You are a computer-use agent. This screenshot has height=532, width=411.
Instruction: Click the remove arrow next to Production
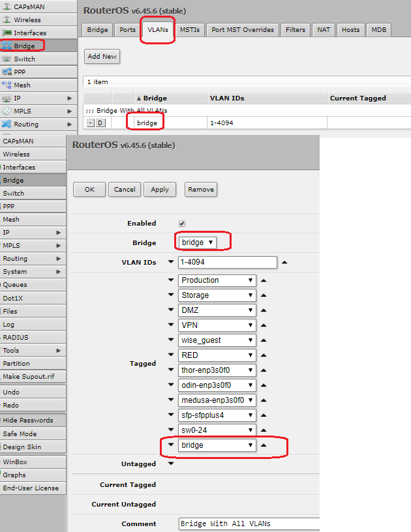click(264, 280)
